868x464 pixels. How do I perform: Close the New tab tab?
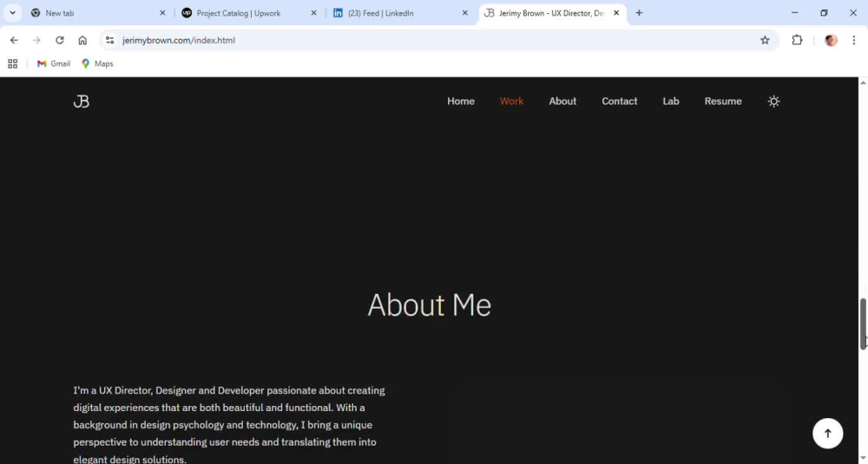pos(162,13)
